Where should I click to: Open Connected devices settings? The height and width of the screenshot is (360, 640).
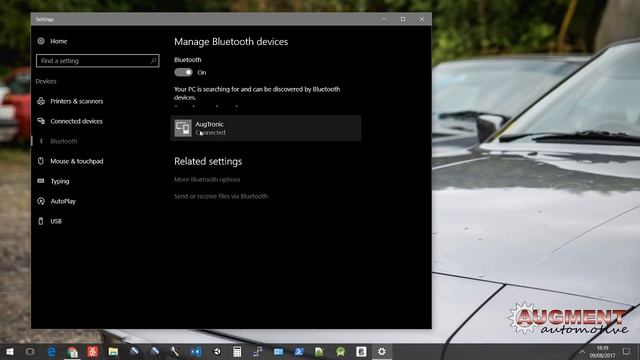[70, 121]
